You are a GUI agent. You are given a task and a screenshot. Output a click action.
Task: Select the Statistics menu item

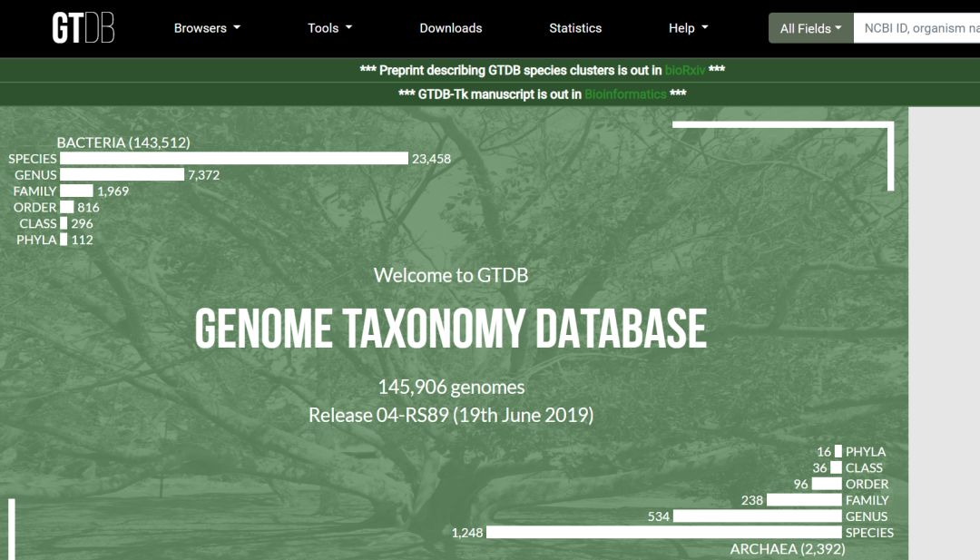575,28
